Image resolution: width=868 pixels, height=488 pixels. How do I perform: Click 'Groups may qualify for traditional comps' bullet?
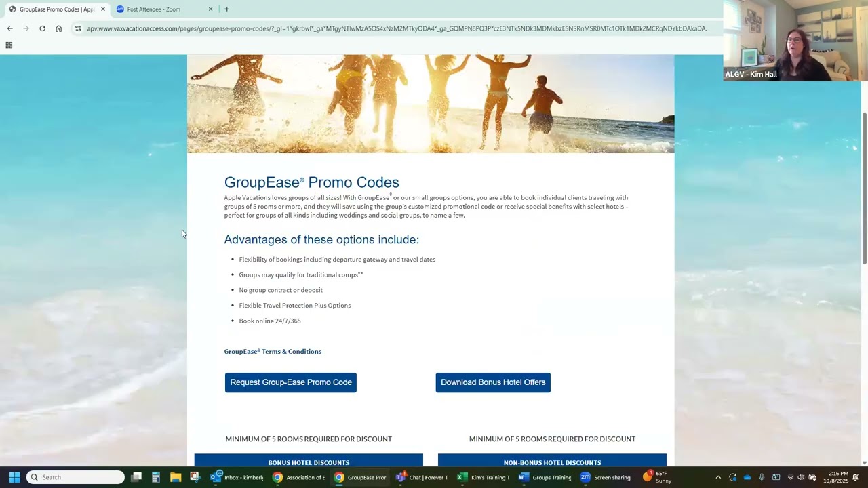coord(301,274)
